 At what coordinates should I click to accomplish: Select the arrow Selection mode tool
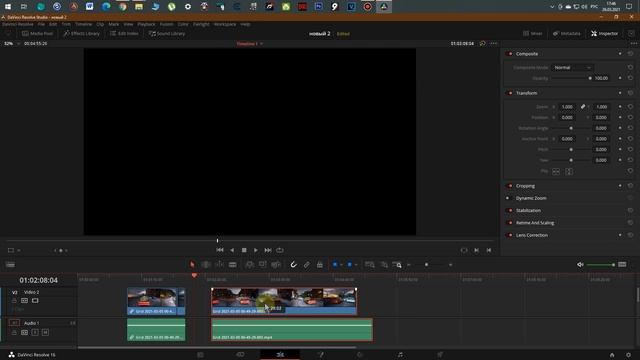pos(192,265)
